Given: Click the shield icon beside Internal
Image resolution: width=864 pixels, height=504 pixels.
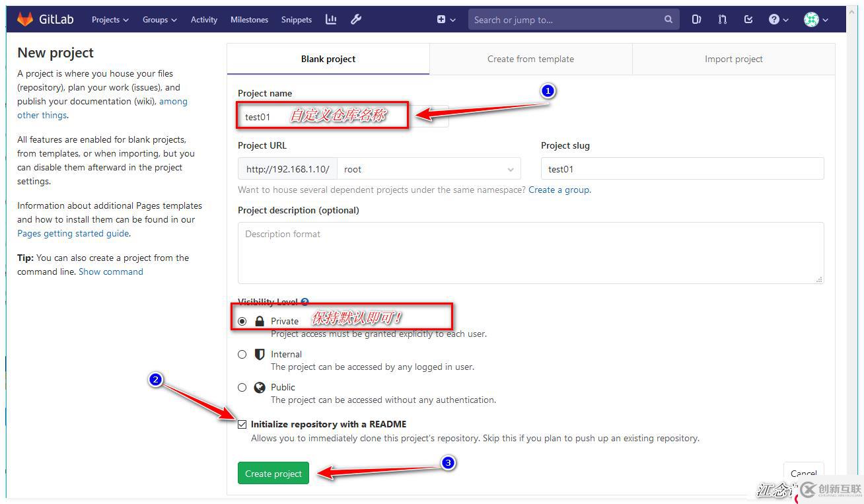Looking at the screenshot, I should (260, 354).
